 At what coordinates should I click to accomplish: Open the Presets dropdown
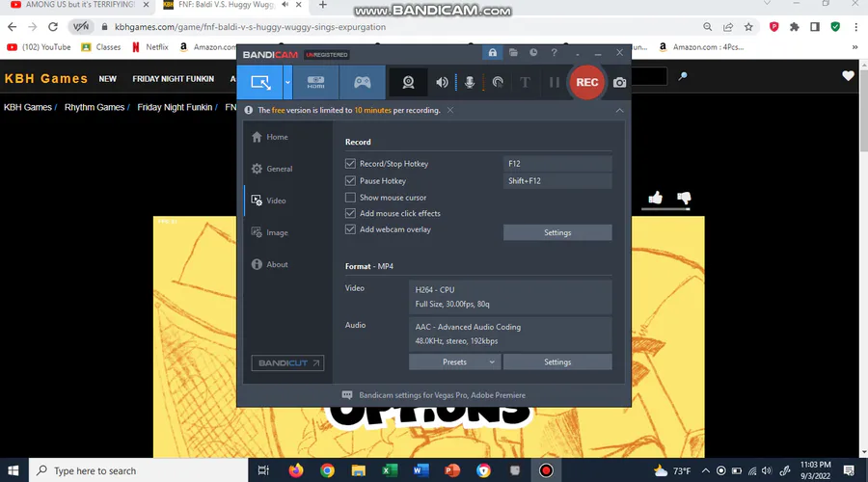point(454,361)
